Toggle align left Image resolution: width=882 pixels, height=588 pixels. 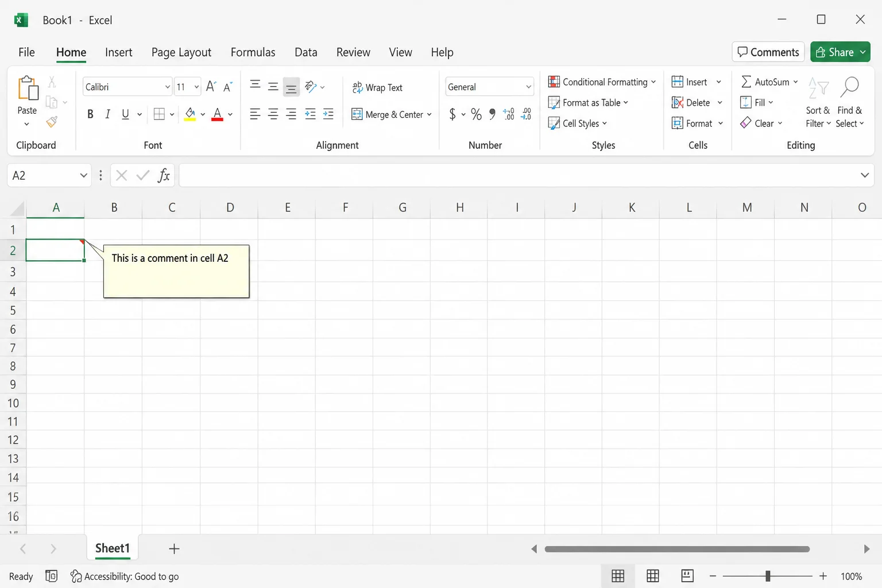[x=256, y=114]
